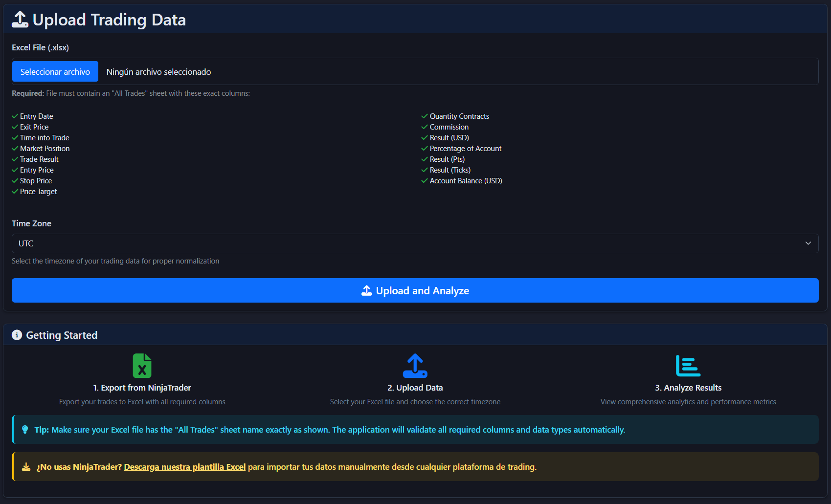Click the Export from NinjaTrader step heading

coord(142,388)
